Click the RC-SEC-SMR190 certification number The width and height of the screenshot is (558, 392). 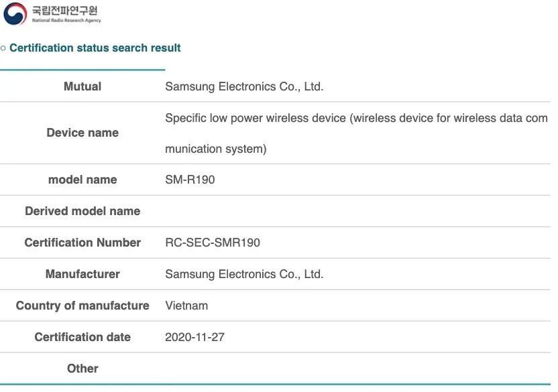point(213,243)
